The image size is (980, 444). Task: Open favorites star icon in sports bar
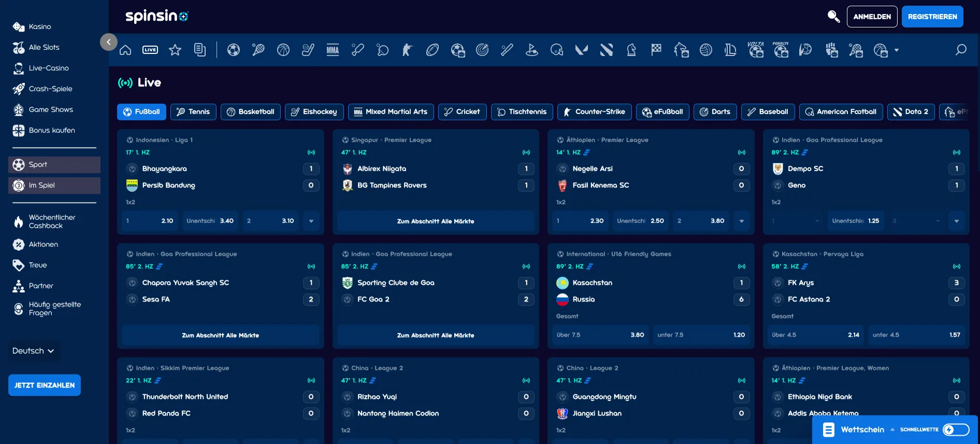click(175, 50)
